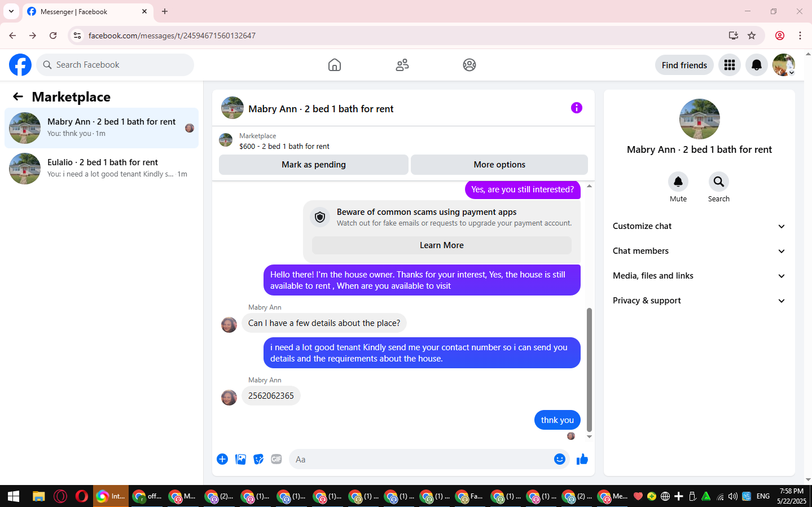Go forward in browser history
Image resolution: width=812 pixels, height=507 pixels.
click(33, 36)
